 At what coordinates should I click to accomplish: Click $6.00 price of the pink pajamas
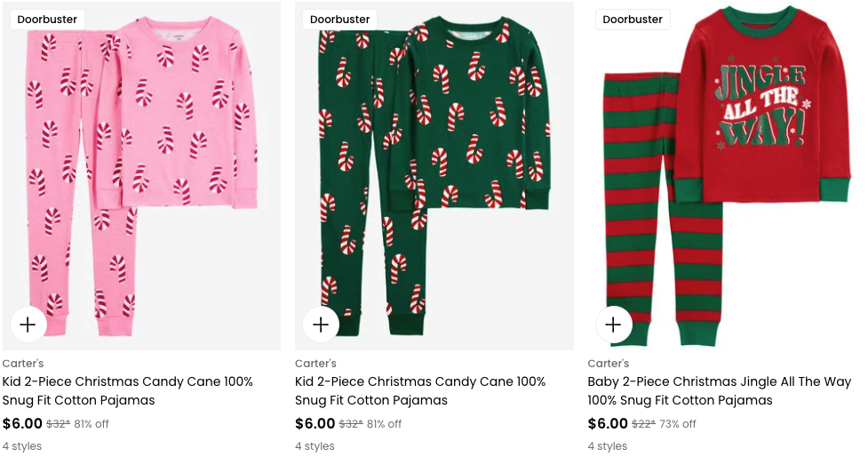22,423
